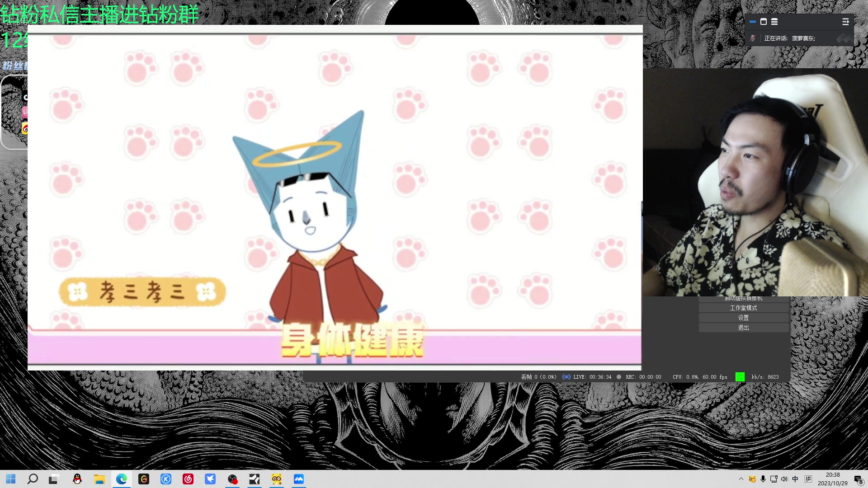Open Microsoft Edge from taskbar

(x=122, y=479)
